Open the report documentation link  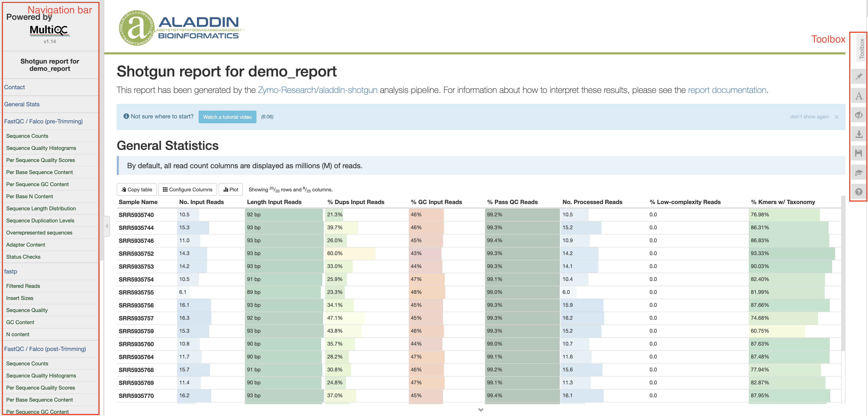click(x=727, y=90)
